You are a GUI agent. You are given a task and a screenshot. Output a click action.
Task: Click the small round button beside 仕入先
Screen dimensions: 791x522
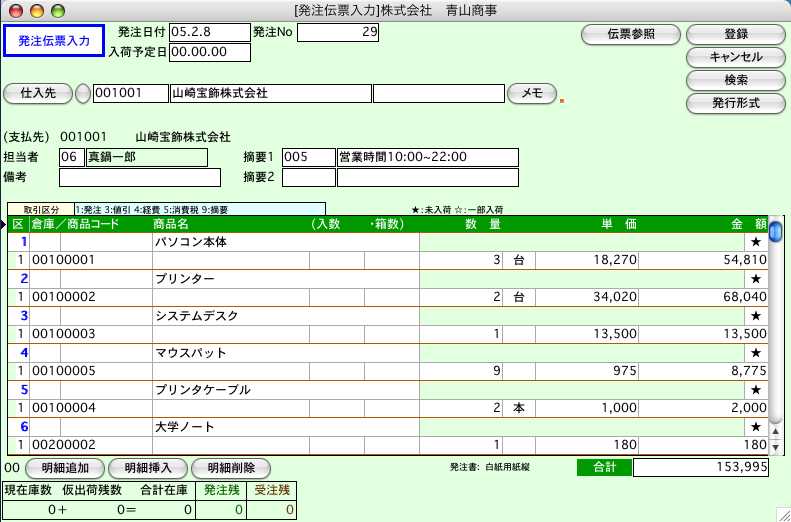click(82, 94)
